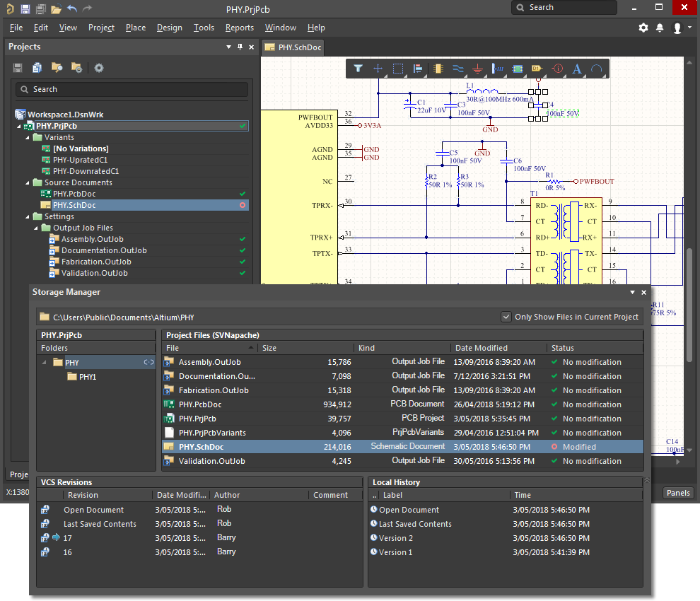Image resolution: width=700 pixels, height=601 pixels.
Task: Click the Panels button
Action: click(678, 493)
